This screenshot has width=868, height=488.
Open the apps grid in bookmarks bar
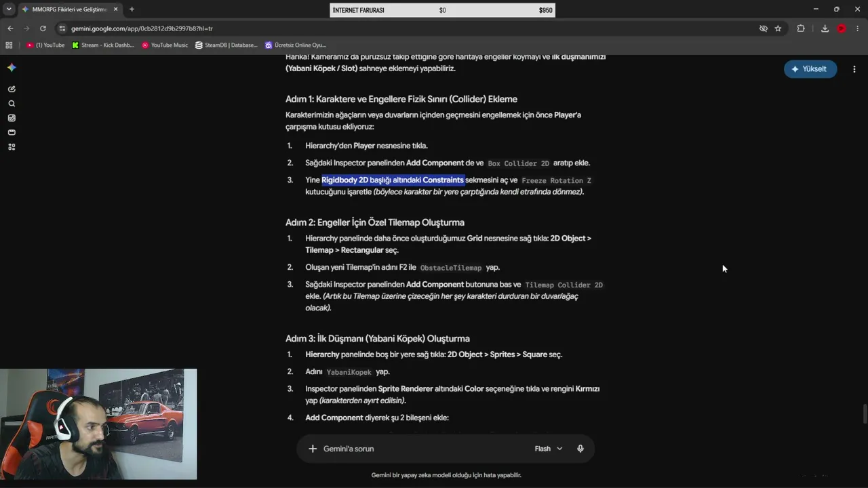tap(9, 45)
